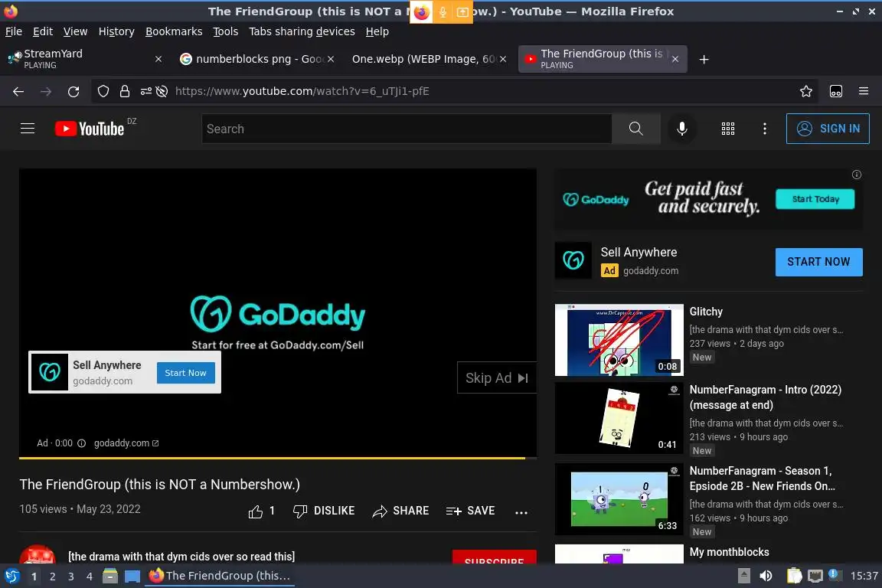Viewport: 882px width, 588px height.
Task: Open Glitchy video thumbnail
Action: [619, 340]
